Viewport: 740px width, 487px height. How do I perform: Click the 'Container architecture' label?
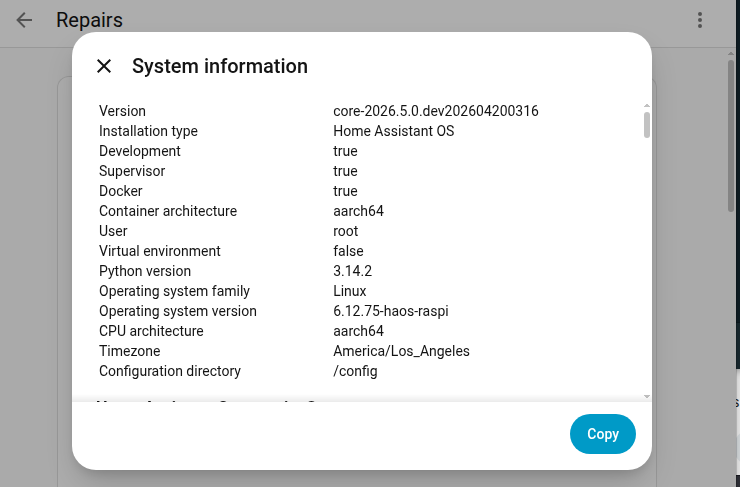168,211
